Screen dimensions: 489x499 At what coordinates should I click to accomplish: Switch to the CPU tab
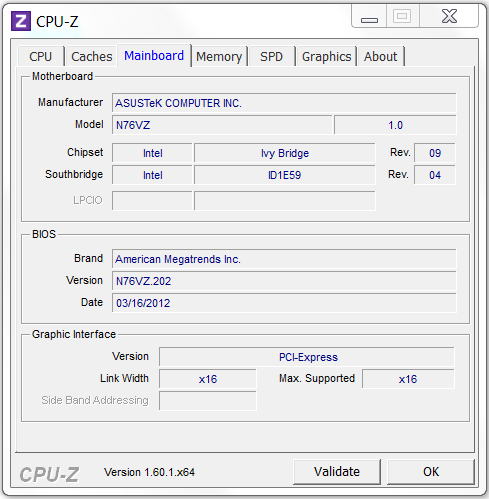coord(41,56)
